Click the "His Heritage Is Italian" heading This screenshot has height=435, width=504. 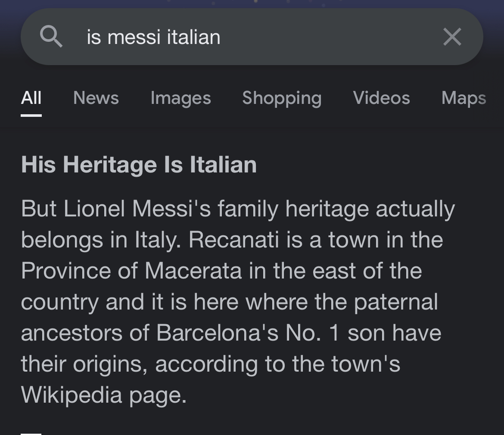click(139, 165)
